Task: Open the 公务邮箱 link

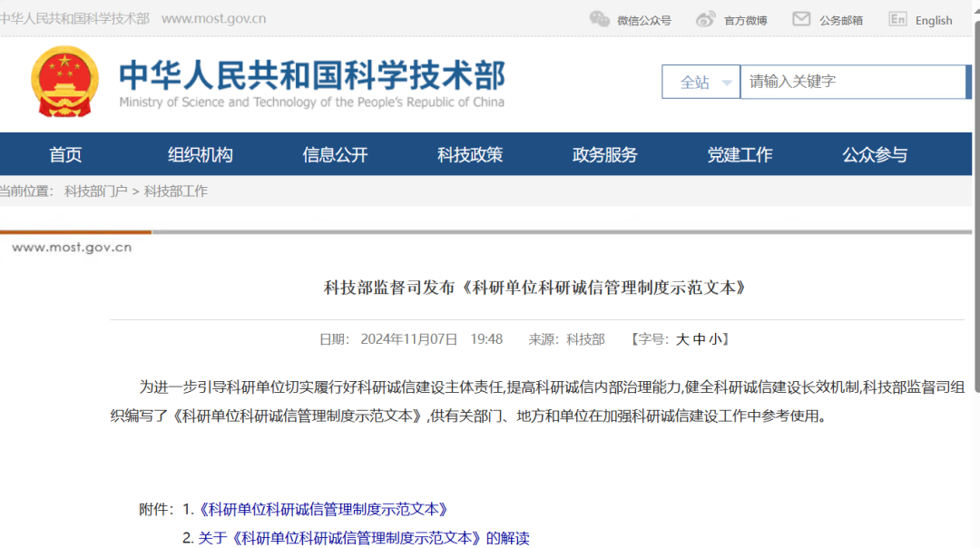Action: click(840, 21)
